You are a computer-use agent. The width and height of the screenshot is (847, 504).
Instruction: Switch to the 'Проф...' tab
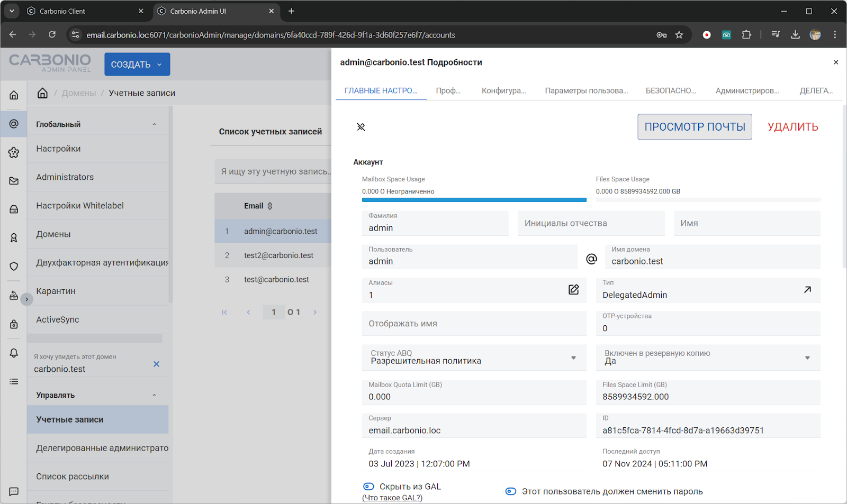pos(448,90)
